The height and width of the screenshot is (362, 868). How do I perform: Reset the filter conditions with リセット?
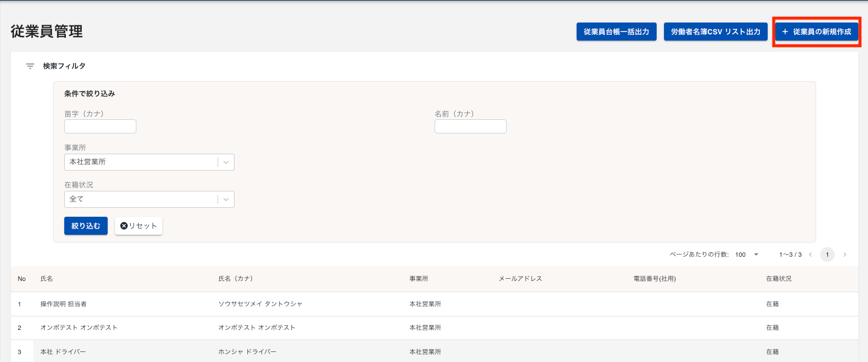pos(139,226)
